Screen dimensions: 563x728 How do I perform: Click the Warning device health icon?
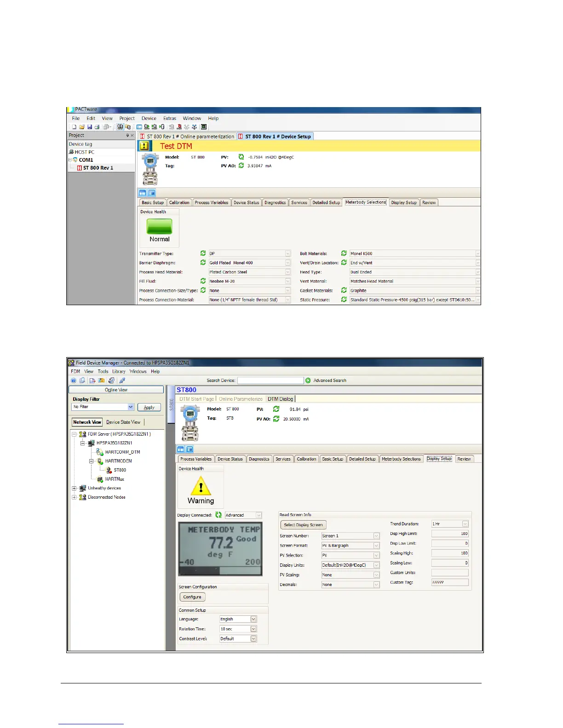pos(201,485)
